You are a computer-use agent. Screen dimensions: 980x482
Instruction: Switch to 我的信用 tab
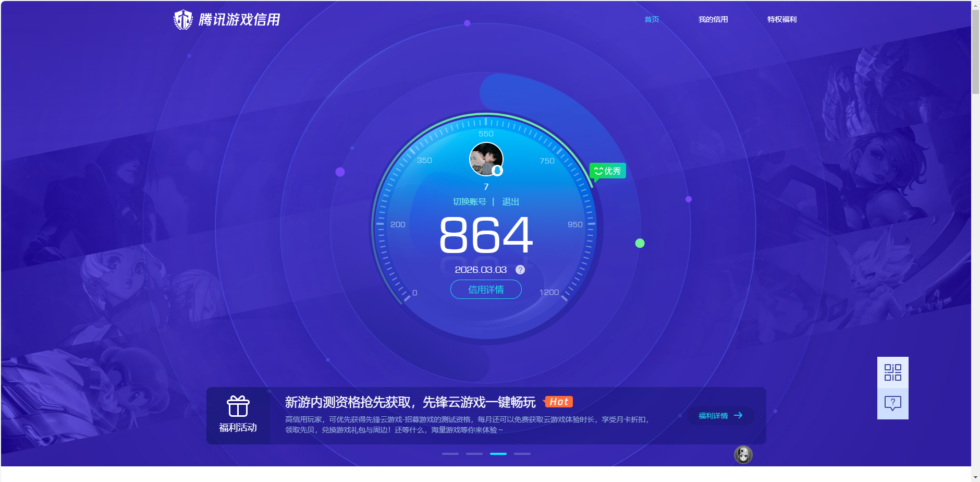coord(713,19)
